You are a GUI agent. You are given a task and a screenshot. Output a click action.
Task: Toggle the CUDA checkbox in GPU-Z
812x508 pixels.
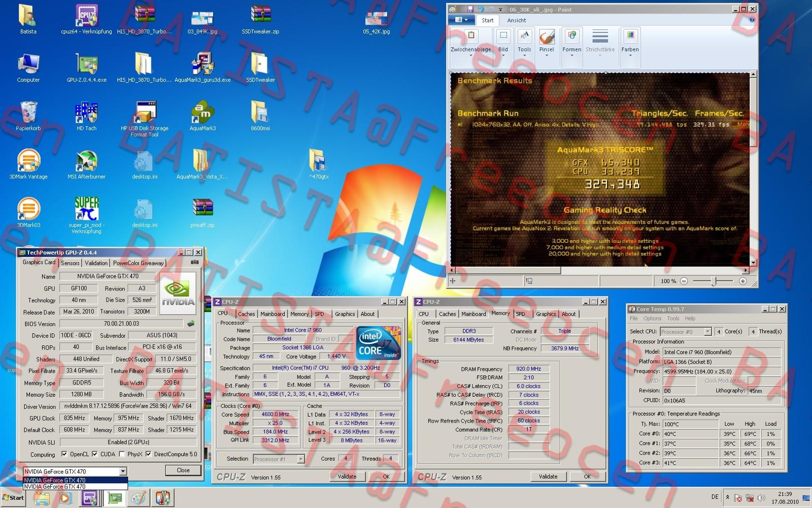(95, 454)
